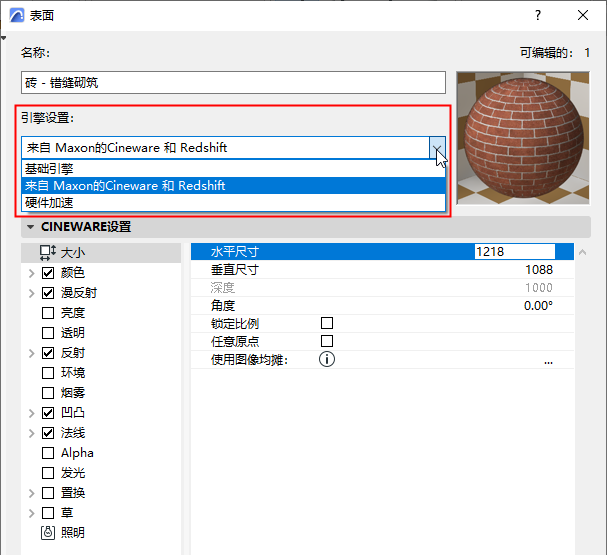Enable the 草 grass channel checkbox
607x555 pixels.
pos(48,513)
